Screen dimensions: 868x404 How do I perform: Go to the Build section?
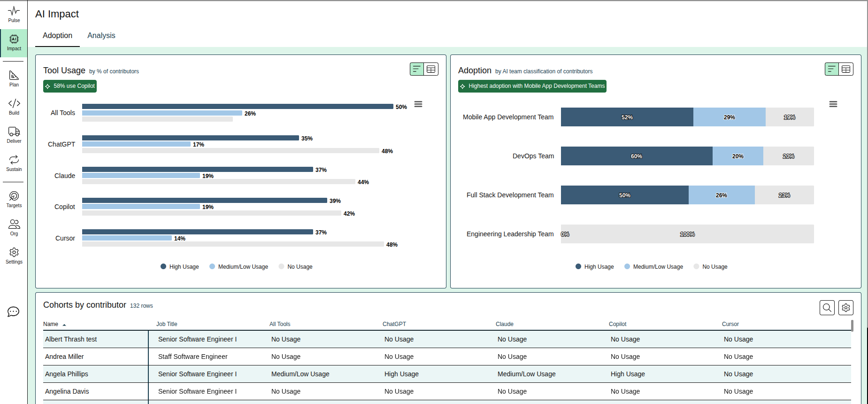14,107
